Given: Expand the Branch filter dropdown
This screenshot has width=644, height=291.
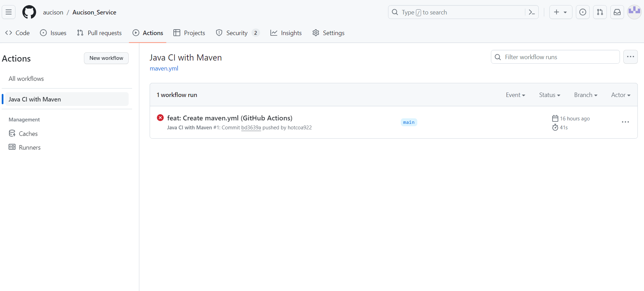Looking at the screenshot, I should tap(586, 95).
